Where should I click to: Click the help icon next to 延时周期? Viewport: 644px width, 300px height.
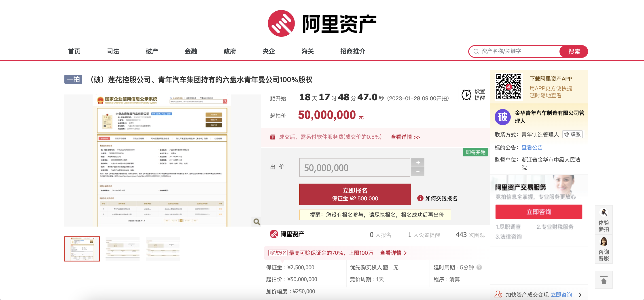click(x=479, y=267)
